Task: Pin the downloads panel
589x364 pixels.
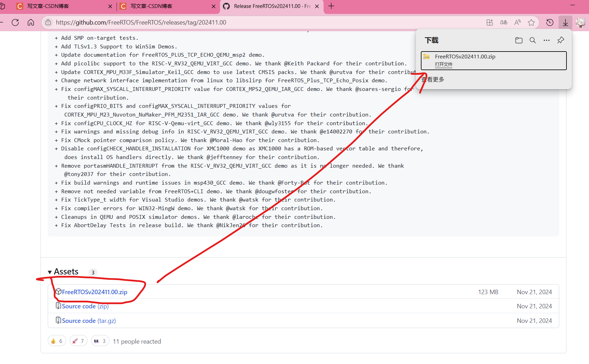Action: click(x=561, y=40)
